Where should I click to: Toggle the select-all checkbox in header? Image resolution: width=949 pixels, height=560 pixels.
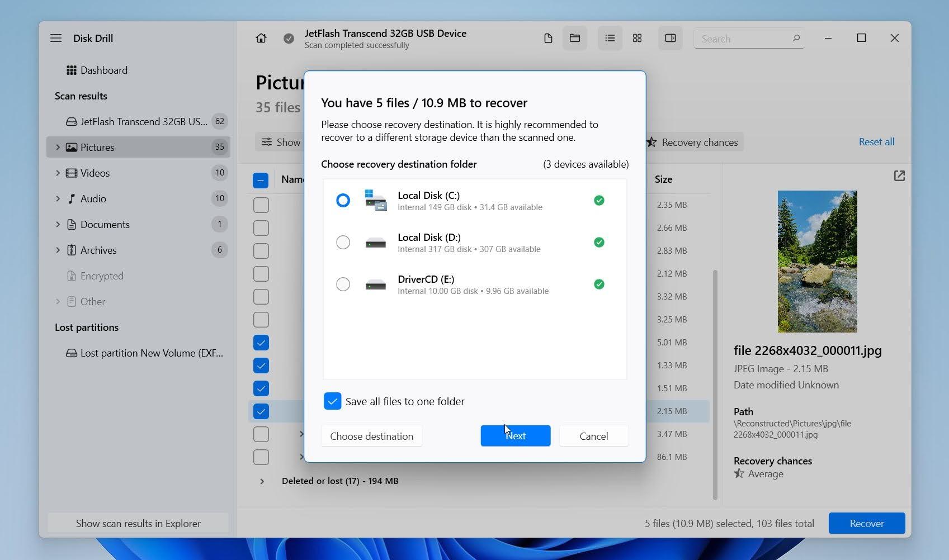tap(261, 180)
